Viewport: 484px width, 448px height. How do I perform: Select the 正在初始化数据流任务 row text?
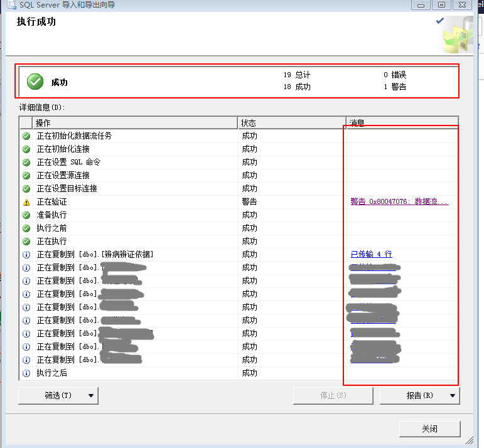pyautogui.click(x=75, y=136)
